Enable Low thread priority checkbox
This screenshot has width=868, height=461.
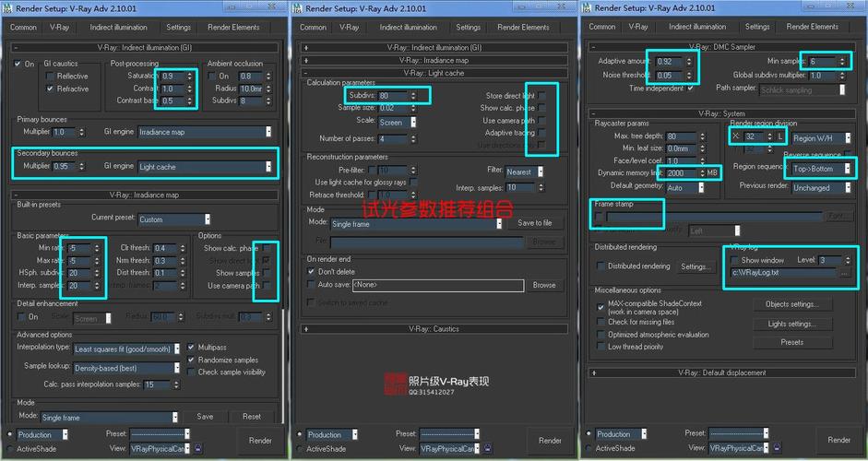pos(600,347)
